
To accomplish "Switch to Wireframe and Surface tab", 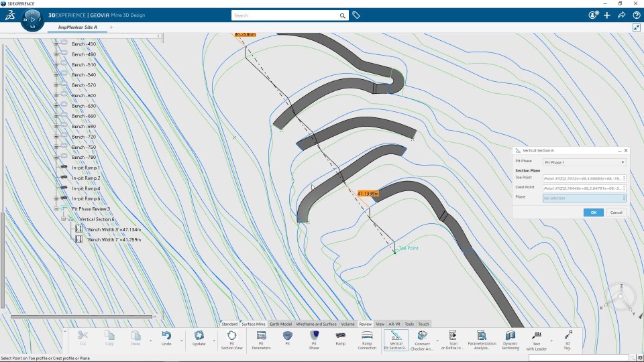I will pos(316,324).
